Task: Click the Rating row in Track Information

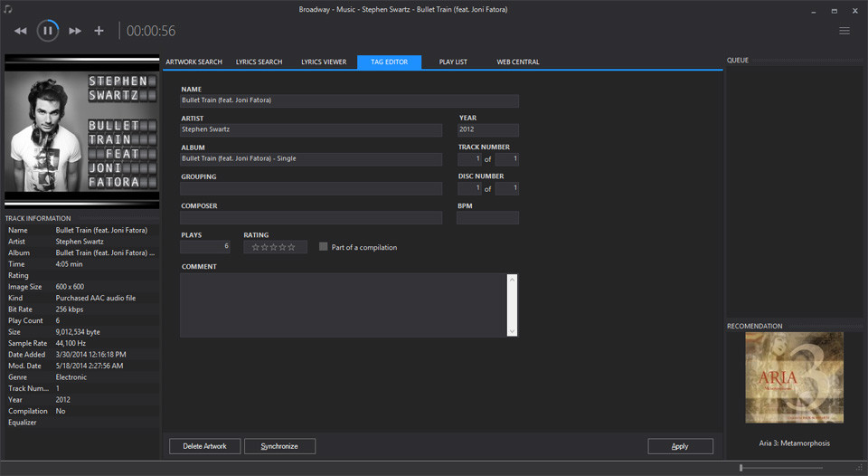Action: 82,275
